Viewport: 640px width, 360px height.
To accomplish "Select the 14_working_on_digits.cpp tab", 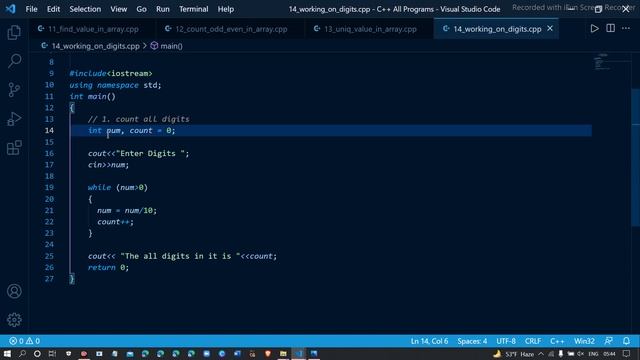I will (497, 29).
